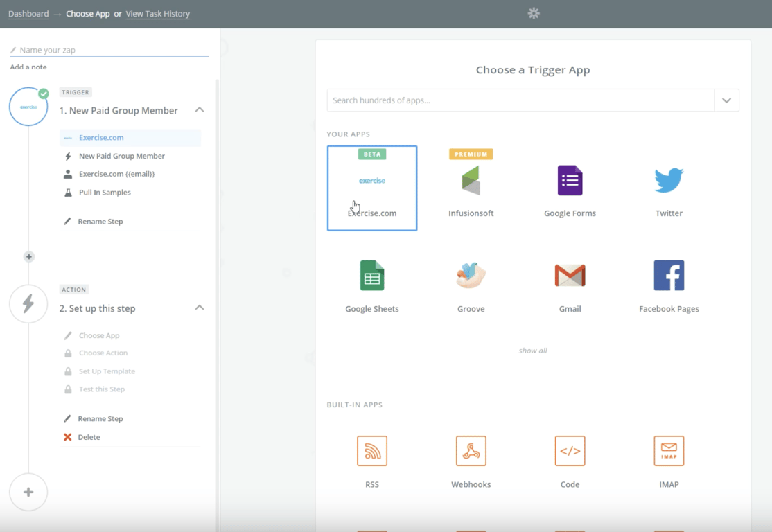Go to the Dashboard link
Viewport: 772px width, 532px height.
[28, 14]
